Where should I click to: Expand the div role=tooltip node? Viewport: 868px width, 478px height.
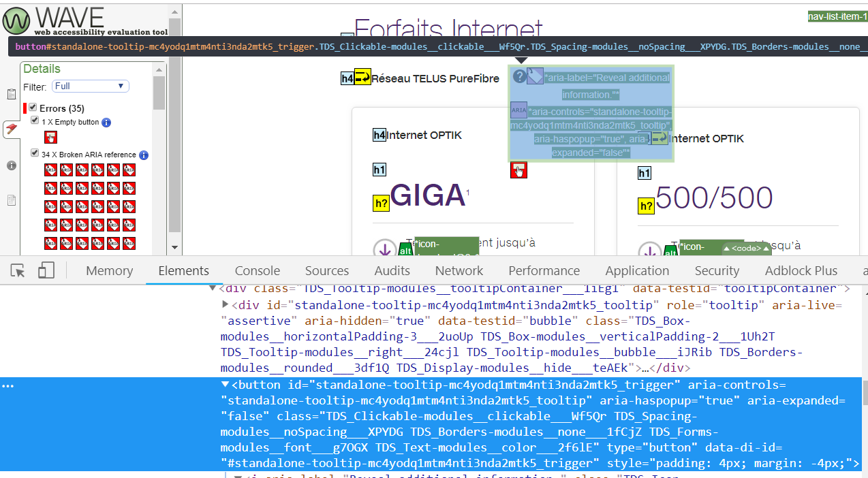tap(226, 305)
